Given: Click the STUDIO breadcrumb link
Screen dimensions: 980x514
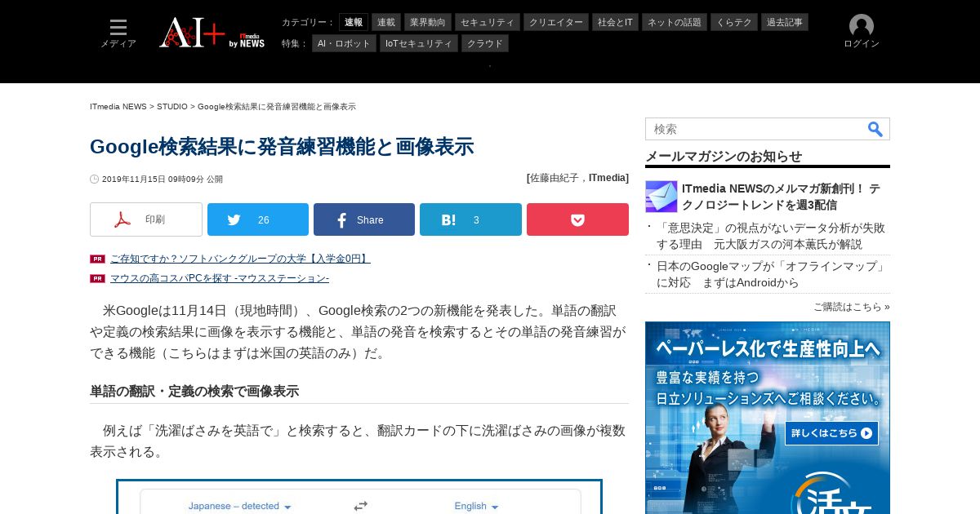Looking at the screenshot, I should point(172,107).
